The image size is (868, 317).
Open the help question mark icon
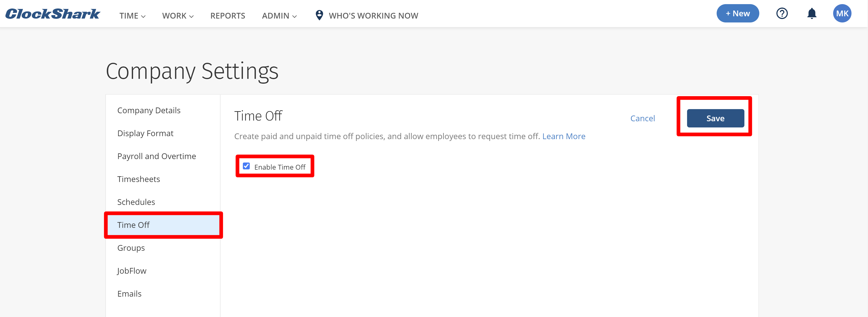[782, 14]
